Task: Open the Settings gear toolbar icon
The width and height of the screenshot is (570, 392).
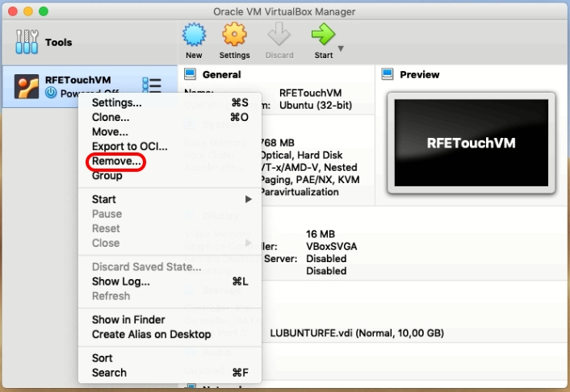Action: coord(234,36)
